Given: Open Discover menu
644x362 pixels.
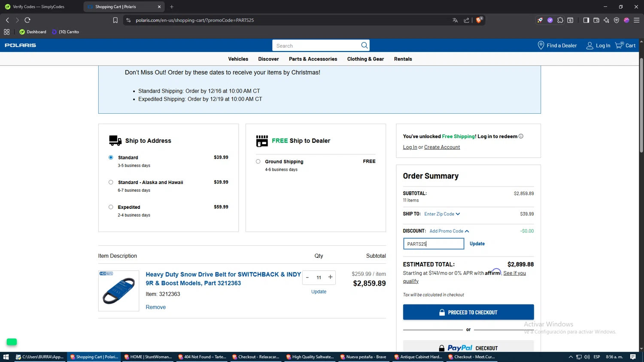Looking at the screenshot, I should pyautogui.click(x=268, y=59).
